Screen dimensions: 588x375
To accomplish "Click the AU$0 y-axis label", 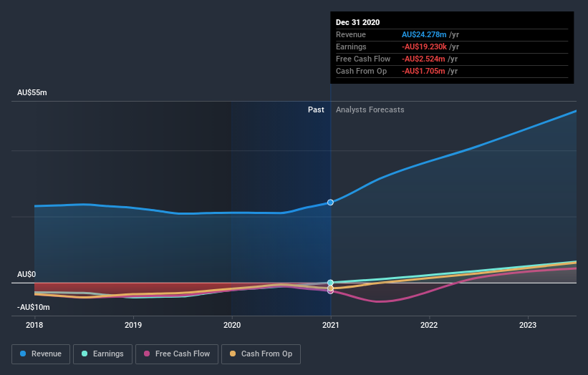I will tap(26, 274).
